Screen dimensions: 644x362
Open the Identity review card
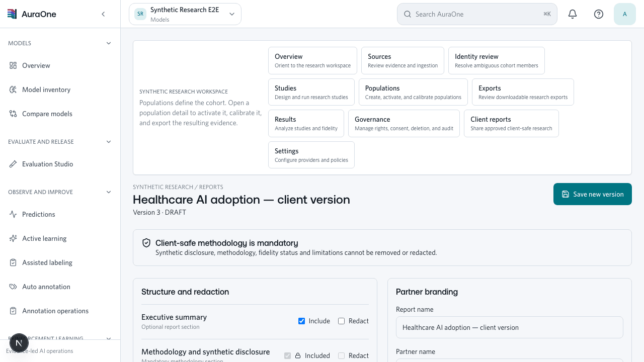point(497,60)
